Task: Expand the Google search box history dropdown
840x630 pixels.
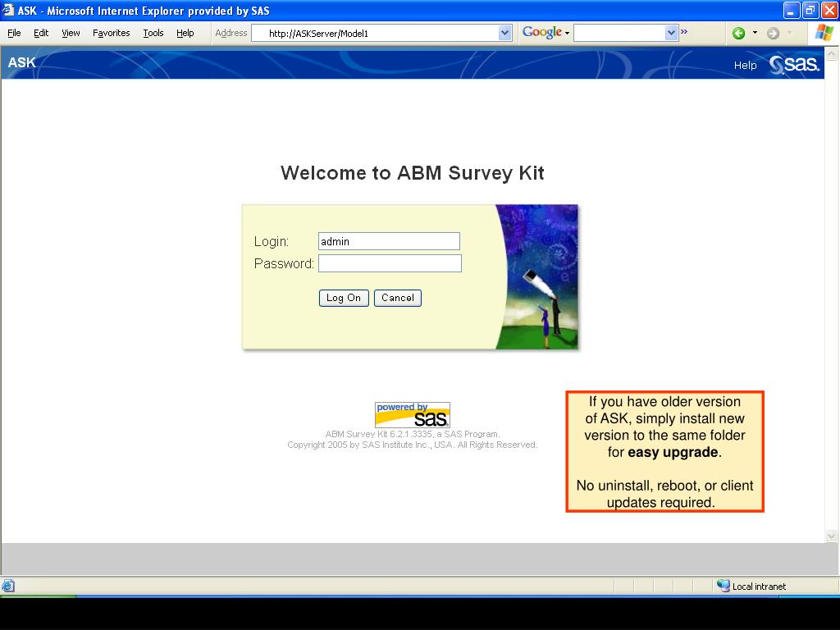Action: (x=671, y=33)
